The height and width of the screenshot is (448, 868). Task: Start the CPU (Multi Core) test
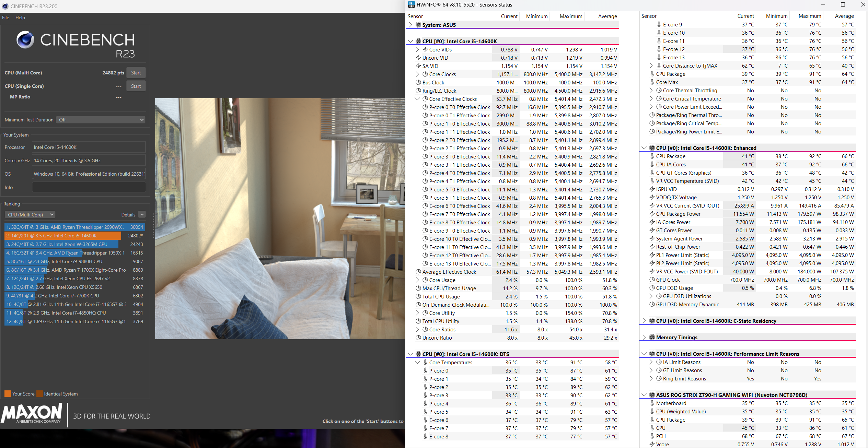point(136,73)
